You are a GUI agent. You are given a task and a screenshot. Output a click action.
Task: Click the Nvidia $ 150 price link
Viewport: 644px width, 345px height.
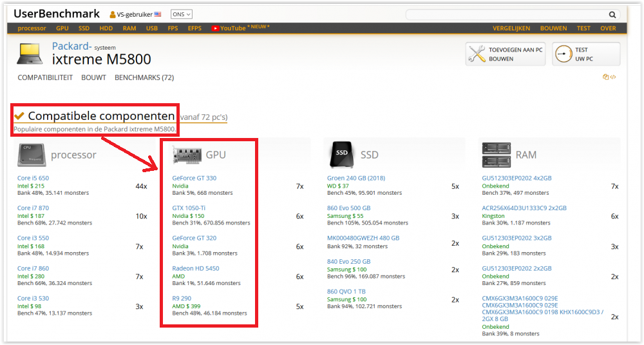[188, 216]
